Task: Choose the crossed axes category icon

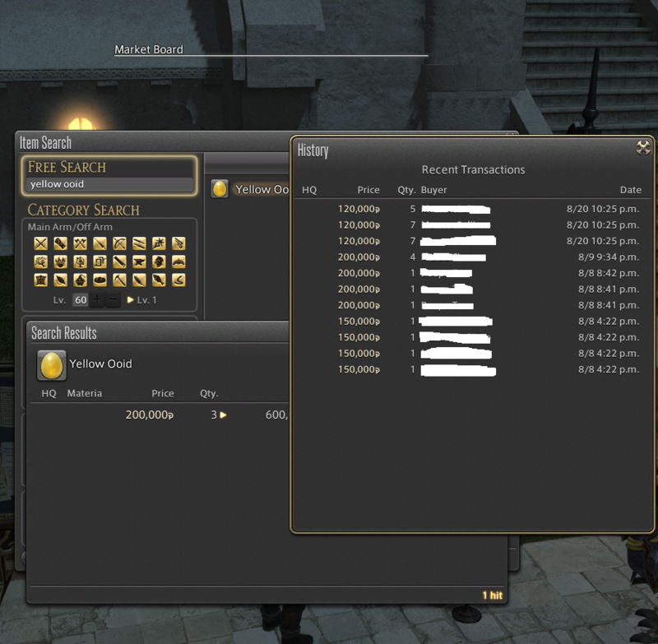Action: [x=80, y=243]
